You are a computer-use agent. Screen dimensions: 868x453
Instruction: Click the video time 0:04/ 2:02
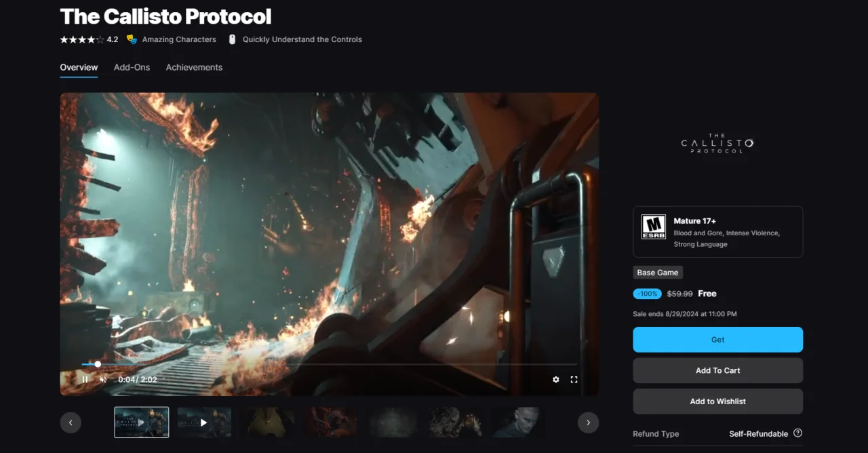click(138, 380)
